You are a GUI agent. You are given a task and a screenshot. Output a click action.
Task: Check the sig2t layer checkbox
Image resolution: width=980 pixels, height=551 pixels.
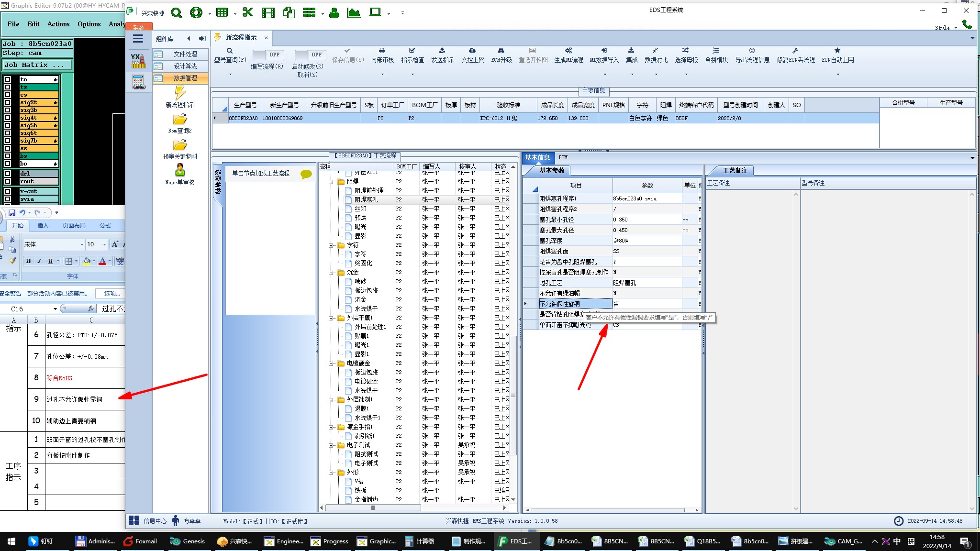[x=8, y=102]
